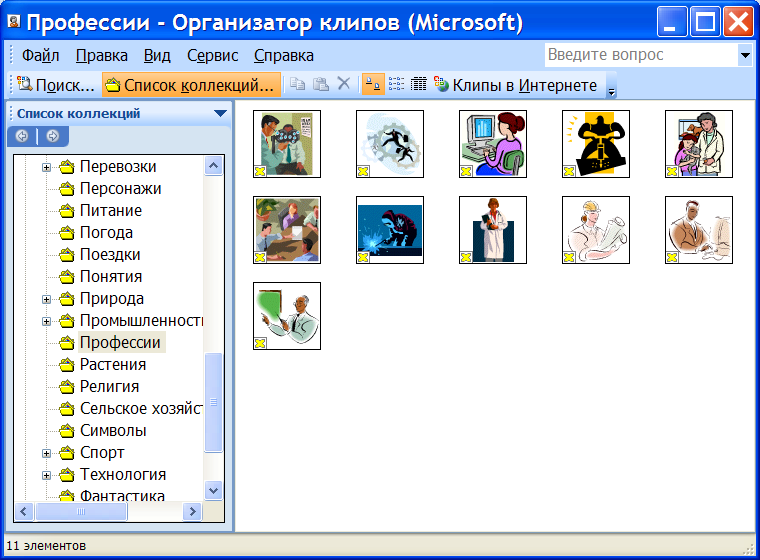Select the Технология collection

tap(123, 475)
